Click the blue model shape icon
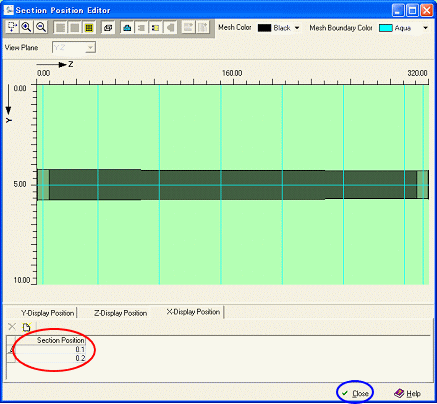Viewport: 437px width, 404px height. (x=127, y=28)
